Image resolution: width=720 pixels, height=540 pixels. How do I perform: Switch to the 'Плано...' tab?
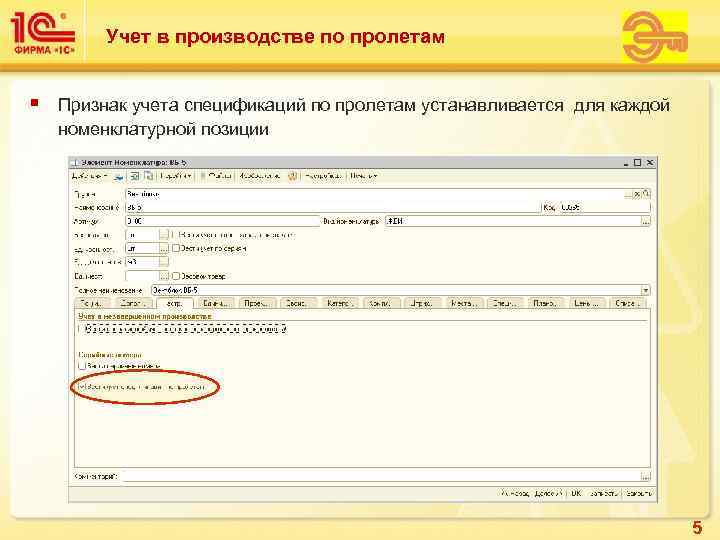(x=546, y=304)
